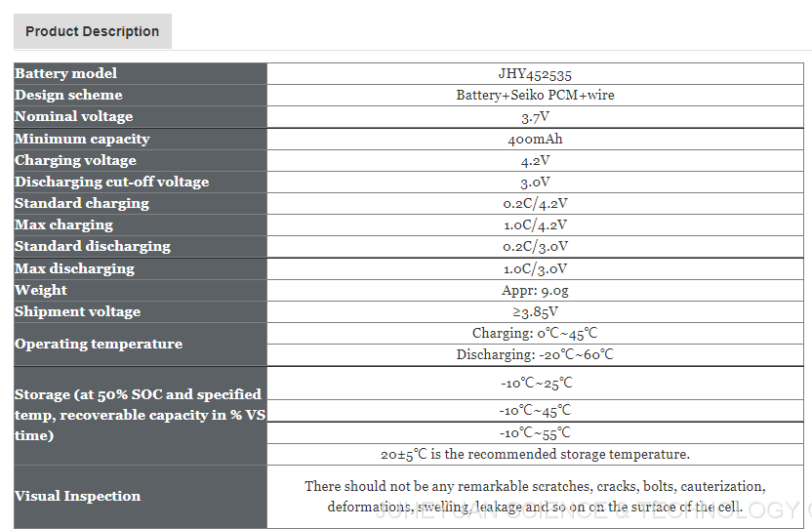The image size is (812, 529).
Task: Select the Battery+Seiko PCM+wire cell
Action: click(x=535, y=95)
